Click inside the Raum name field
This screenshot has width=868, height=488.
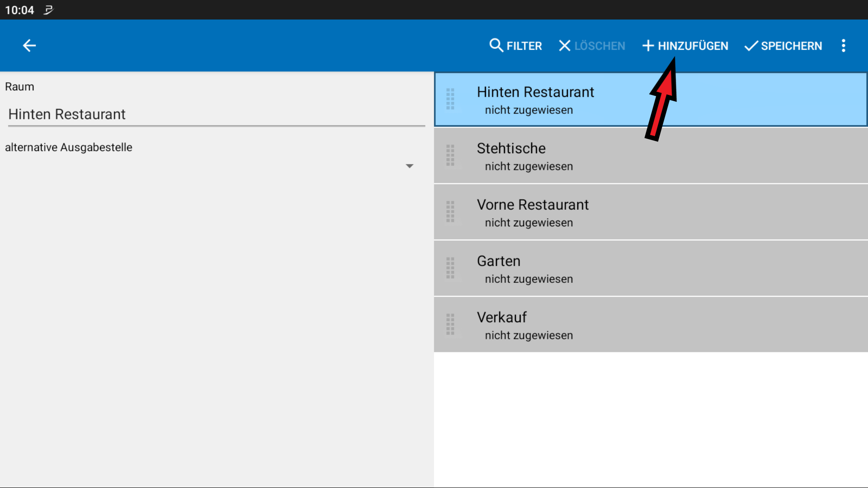pos(212,114)
